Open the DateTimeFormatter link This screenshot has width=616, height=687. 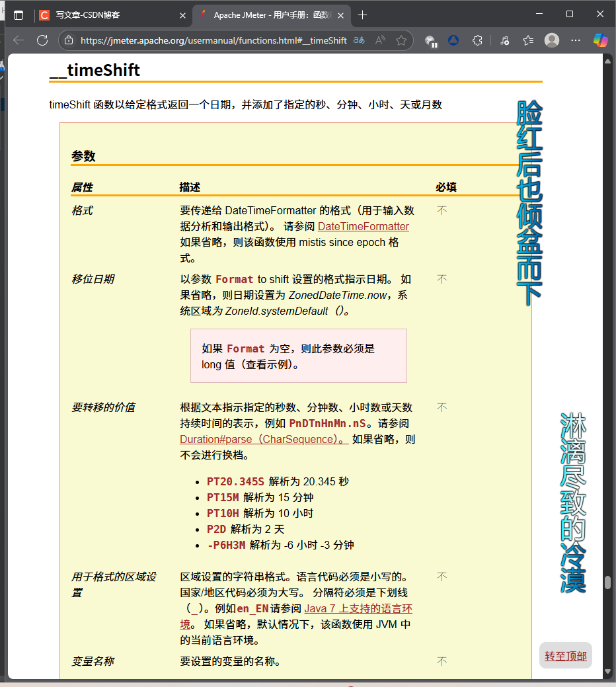click(363, 226)
